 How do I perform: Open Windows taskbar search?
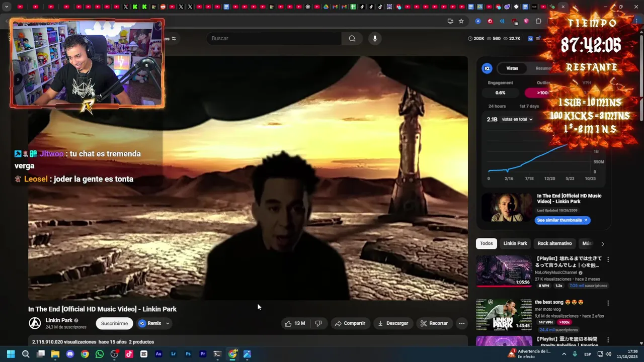coord(26,354)
